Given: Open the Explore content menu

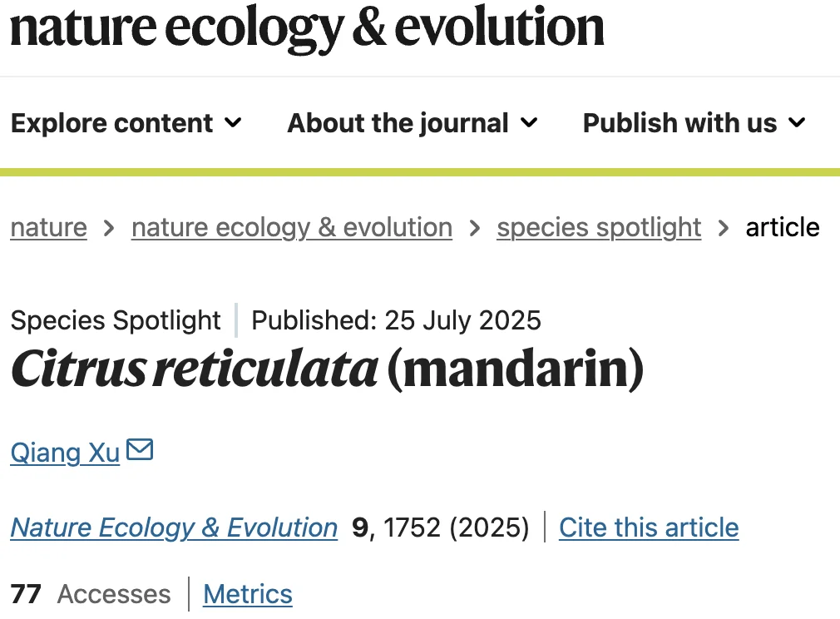Looking at the screenshot, I should click(x=112, y=123).
